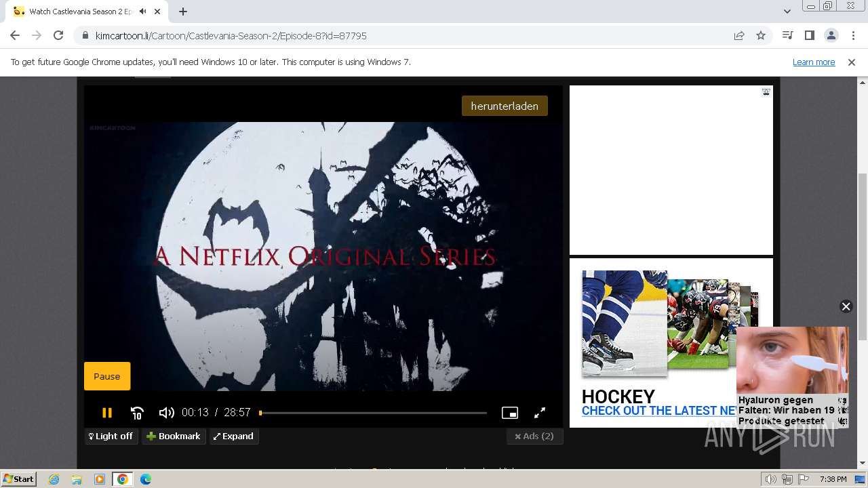This screenshot has width=868, height=488.
Task: Dismiss the Chrome update notification bar
Action: pyautogui.click(x=852, y=62)
